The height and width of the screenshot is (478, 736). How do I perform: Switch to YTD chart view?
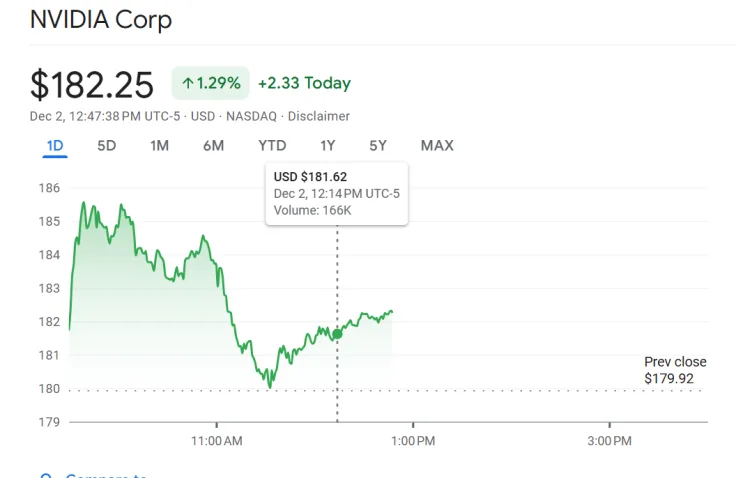point(272,146)
